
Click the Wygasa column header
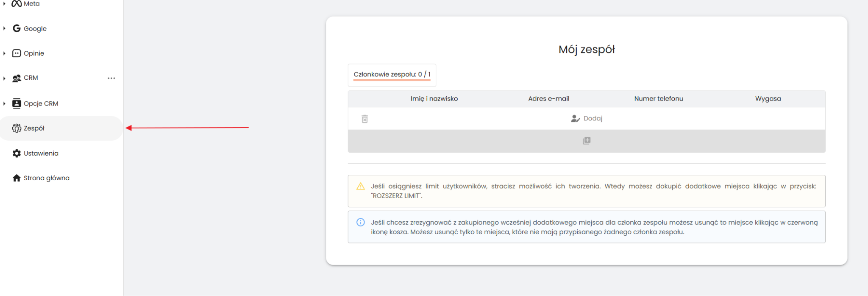(x=768, y=99)
